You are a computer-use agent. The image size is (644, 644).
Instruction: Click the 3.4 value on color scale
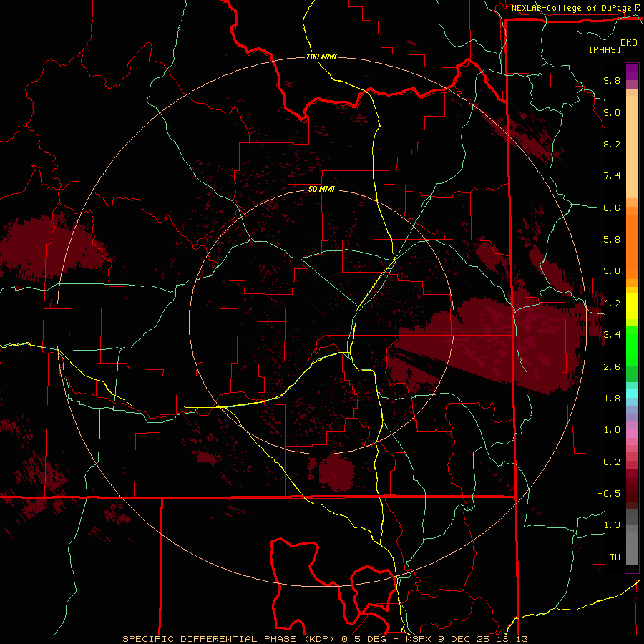[x=612, y=335]
